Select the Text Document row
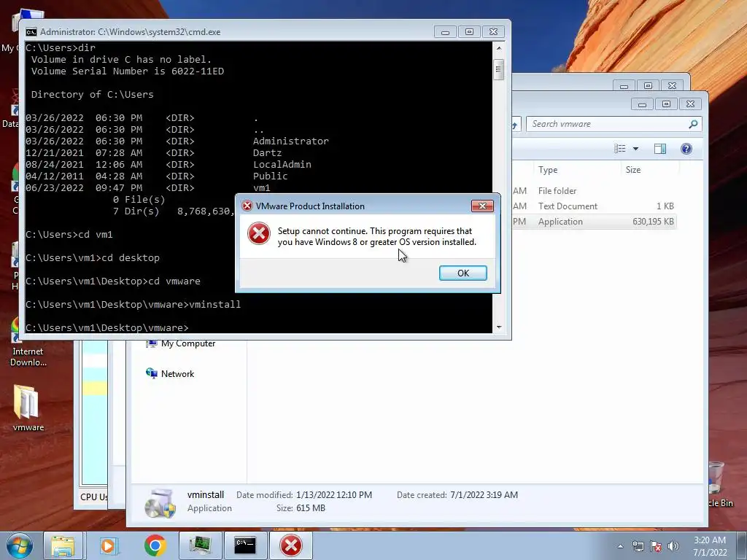 pos(594,206)
